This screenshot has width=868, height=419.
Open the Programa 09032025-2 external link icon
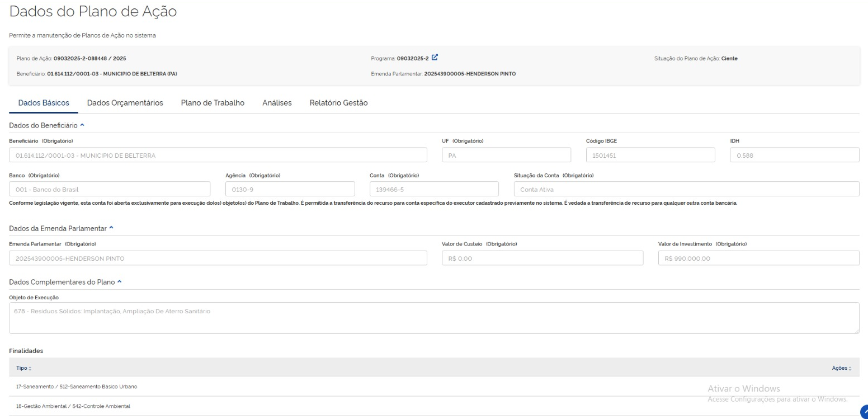pyautogui.click(x=435, y=57)
